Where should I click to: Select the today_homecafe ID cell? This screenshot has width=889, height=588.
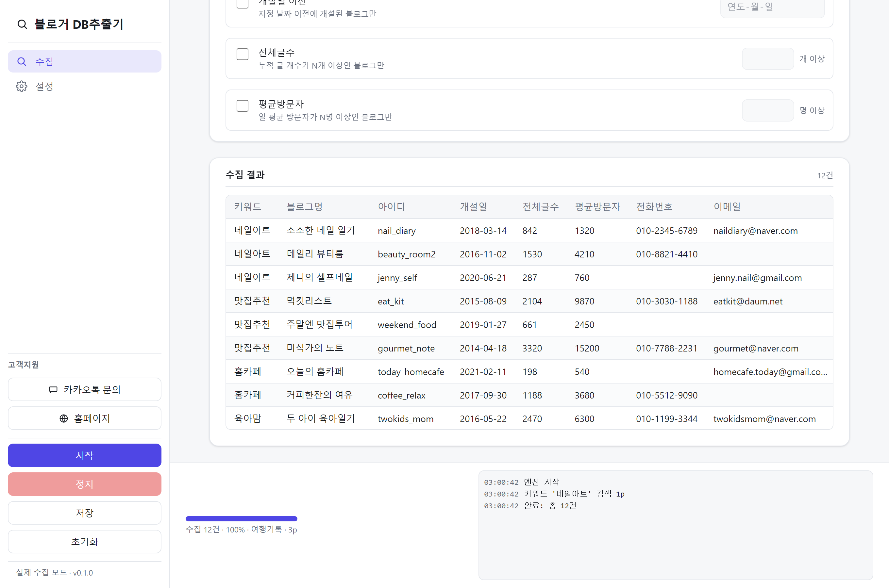411,372
